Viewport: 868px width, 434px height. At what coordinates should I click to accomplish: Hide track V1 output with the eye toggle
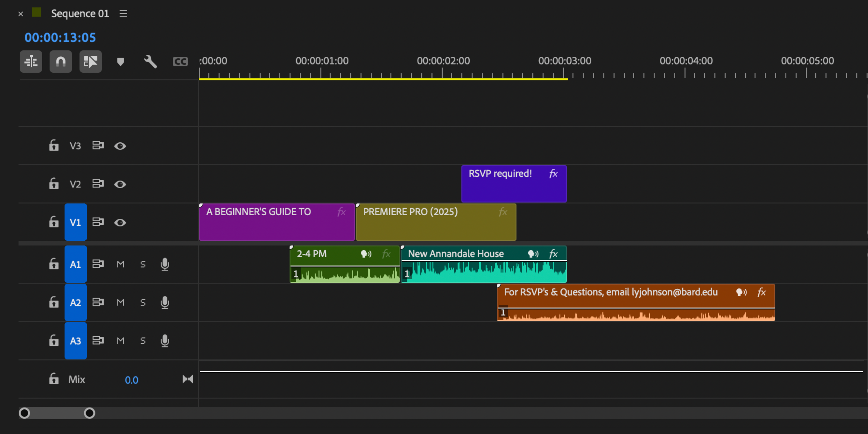click(120, 222)
